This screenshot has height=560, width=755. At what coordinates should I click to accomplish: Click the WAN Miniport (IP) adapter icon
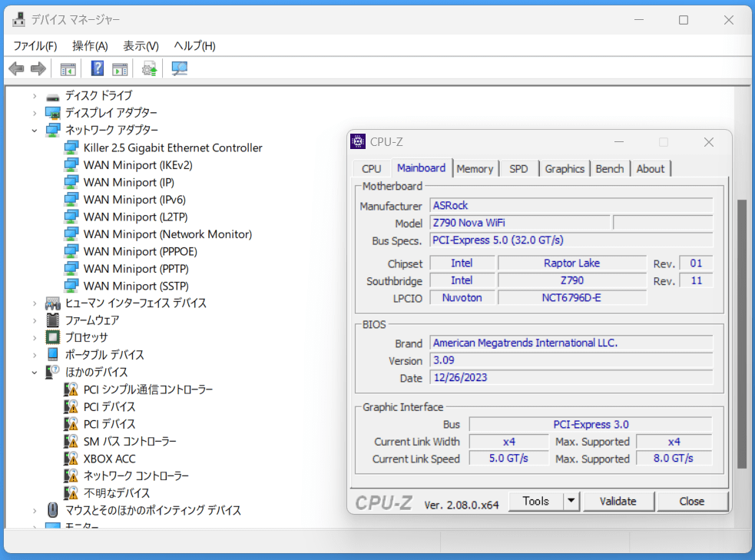71,182
